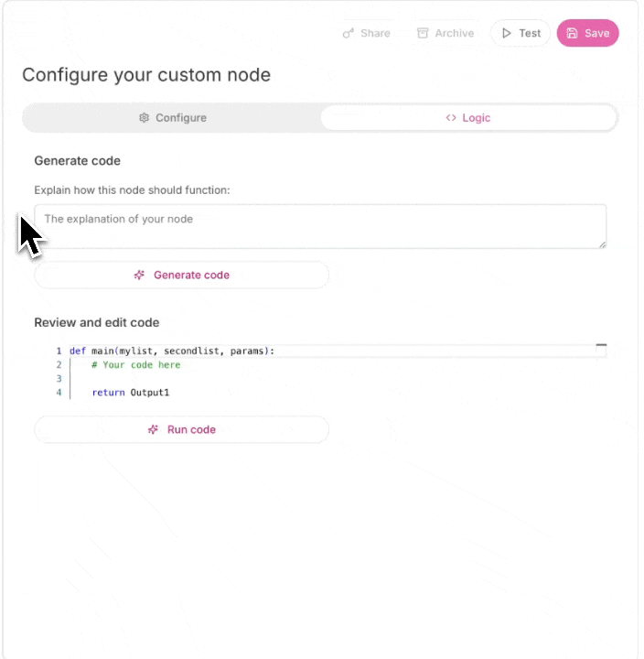Click the sparkle icon beside Run code
This screenshot has height=659, width=644.
tap(153, 429)
